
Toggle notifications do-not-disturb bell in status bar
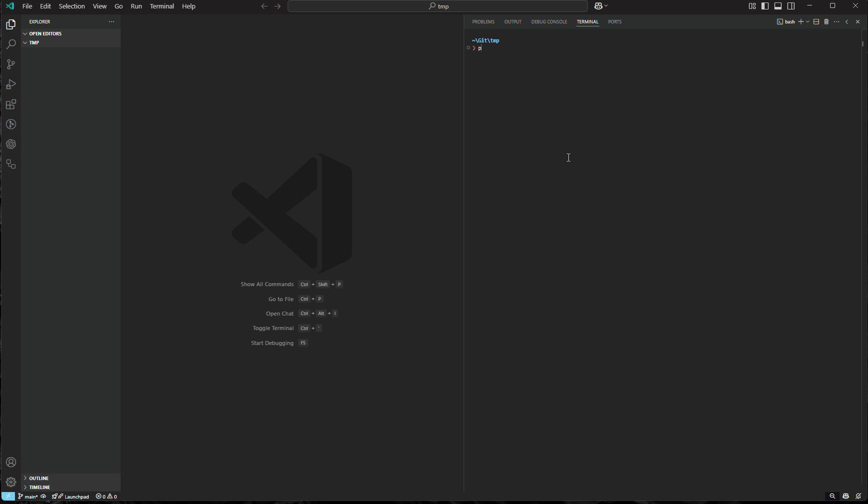[859, 496]
